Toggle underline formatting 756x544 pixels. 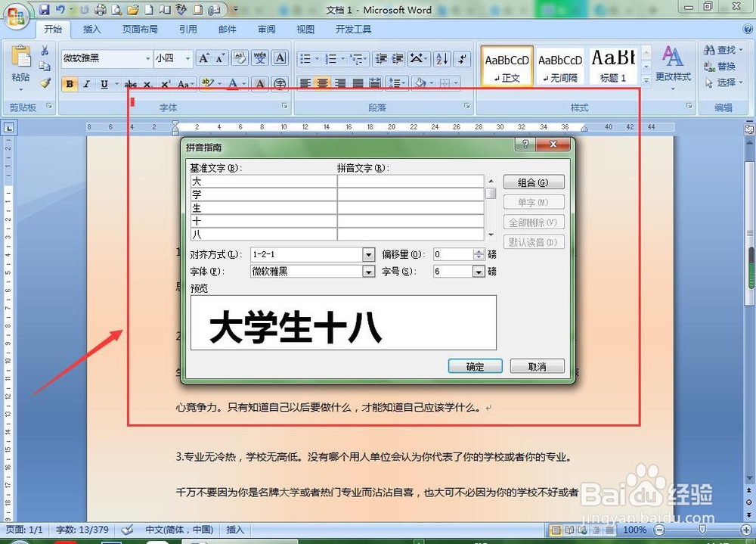tap(104, 84)
